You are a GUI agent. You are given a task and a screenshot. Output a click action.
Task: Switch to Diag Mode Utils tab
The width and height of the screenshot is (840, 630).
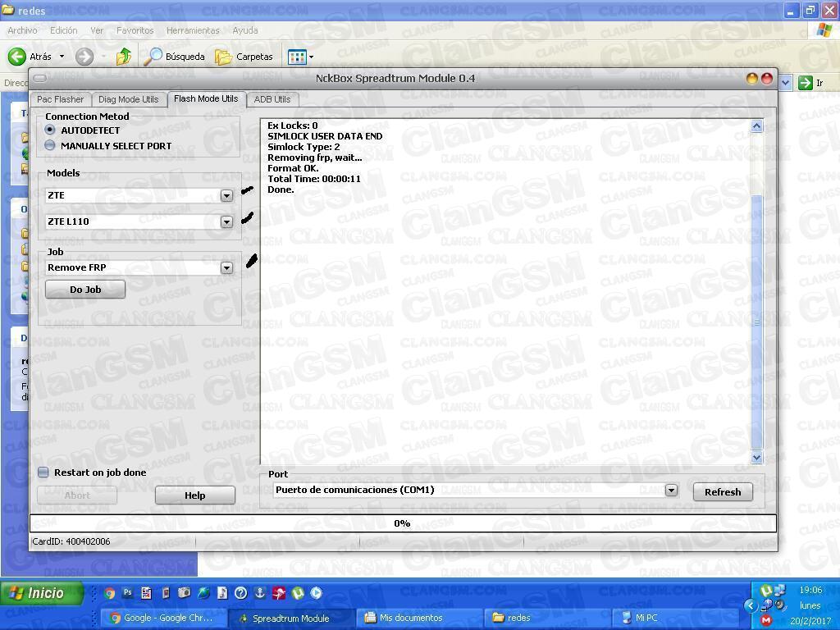129,99
